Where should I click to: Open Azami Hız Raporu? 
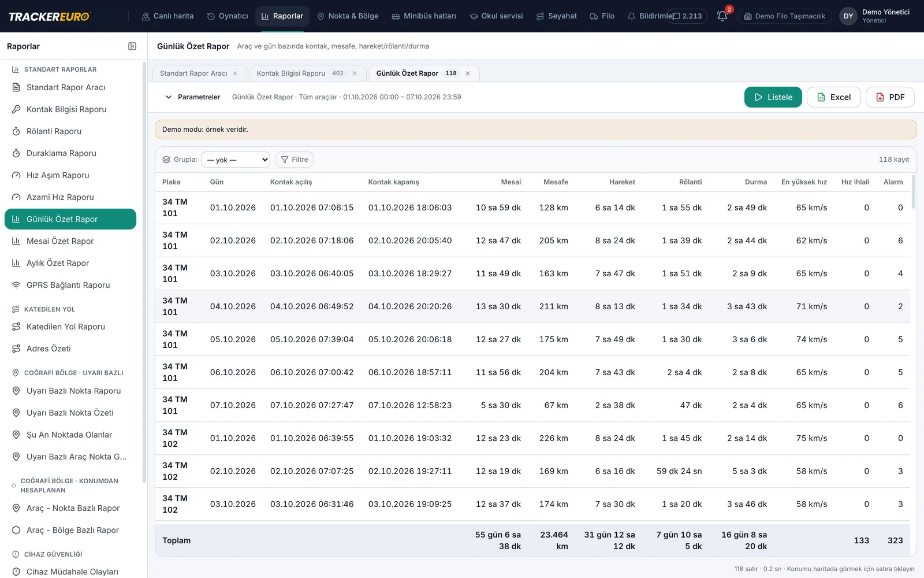70,197
